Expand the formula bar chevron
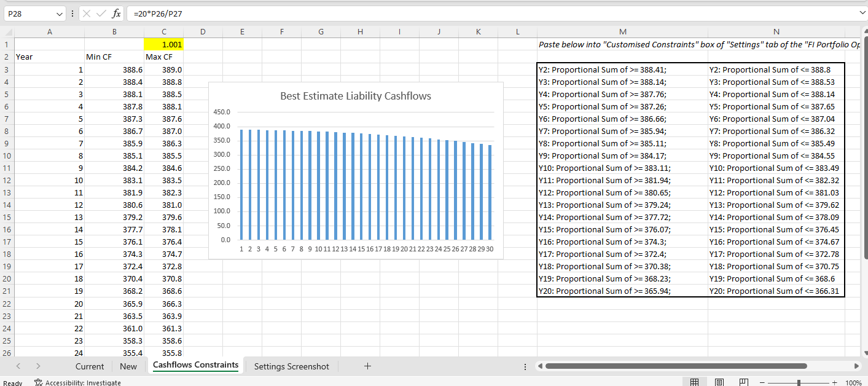The image size is (868, 386). coord(861,12)
